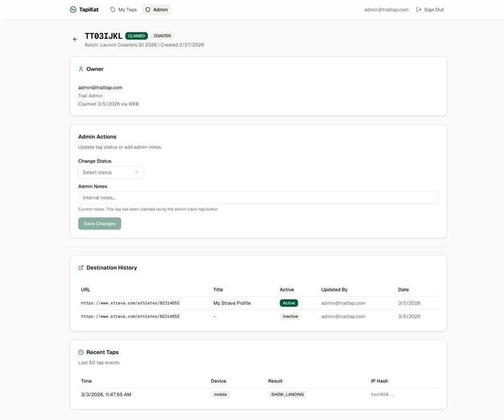504x420 pixels.
Task: Click the tap time 3/3/2026, 11:47:55 AM
Action: coord(106,395)
